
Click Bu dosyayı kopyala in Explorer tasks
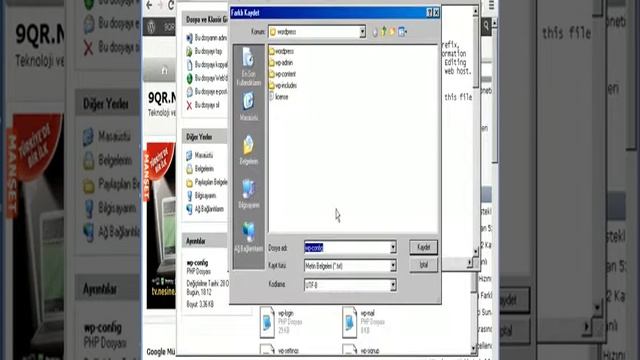(x=207, y=65)
